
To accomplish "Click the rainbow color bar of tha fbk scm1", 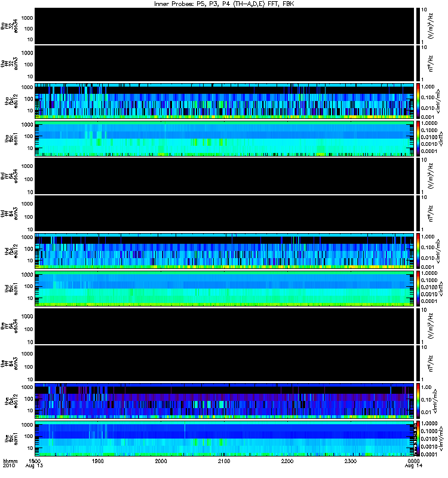I will point(418,139).
